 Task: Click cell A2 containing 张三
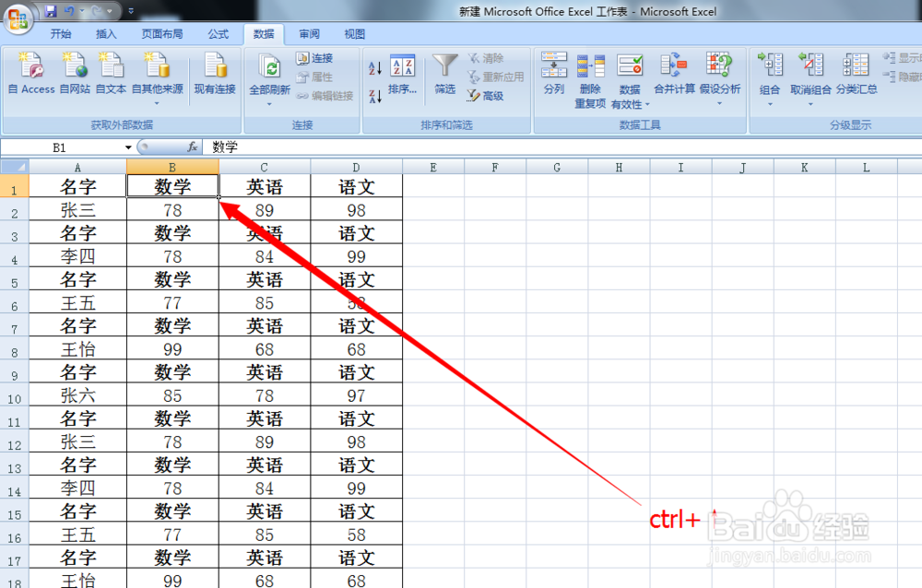click(x=77, y=210)
